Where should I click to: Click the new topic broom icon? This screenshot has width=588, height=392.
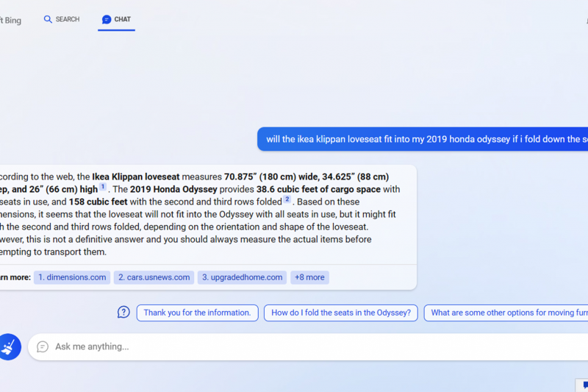8,347
